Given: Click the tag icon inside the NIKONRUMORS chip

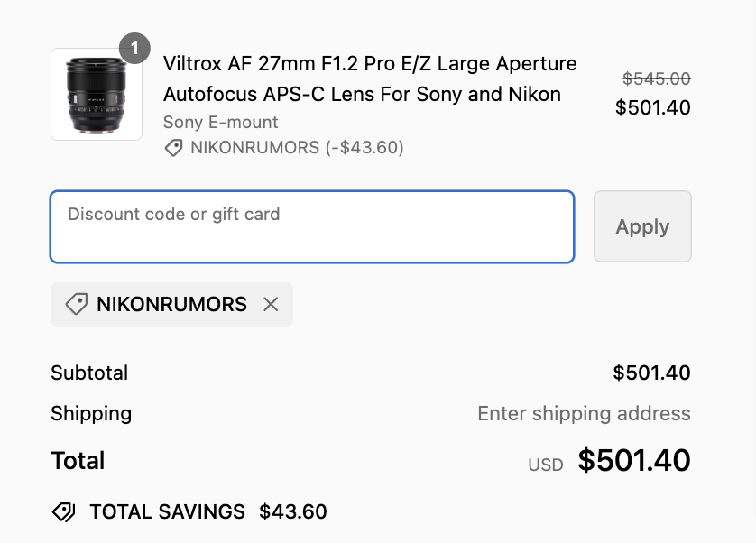Looking at the screenshot, I should pyautogui.click(x=77, y=305).
